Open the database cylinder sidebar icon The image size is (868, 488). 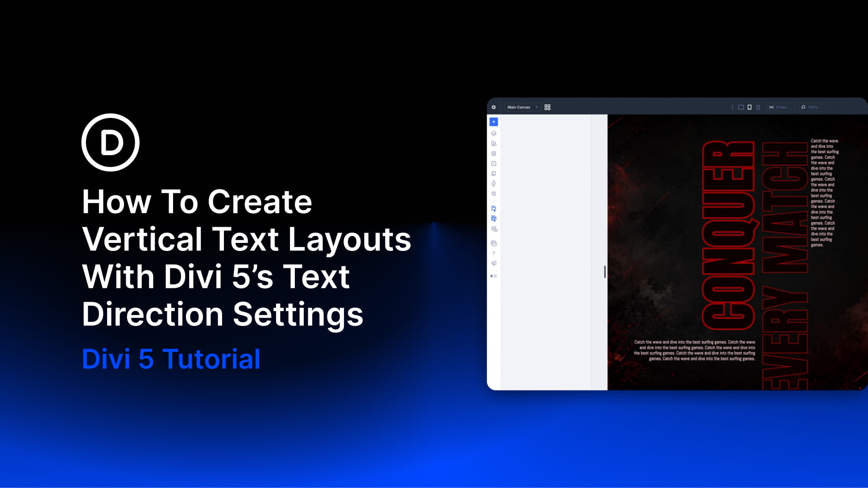tap(494, 153)
